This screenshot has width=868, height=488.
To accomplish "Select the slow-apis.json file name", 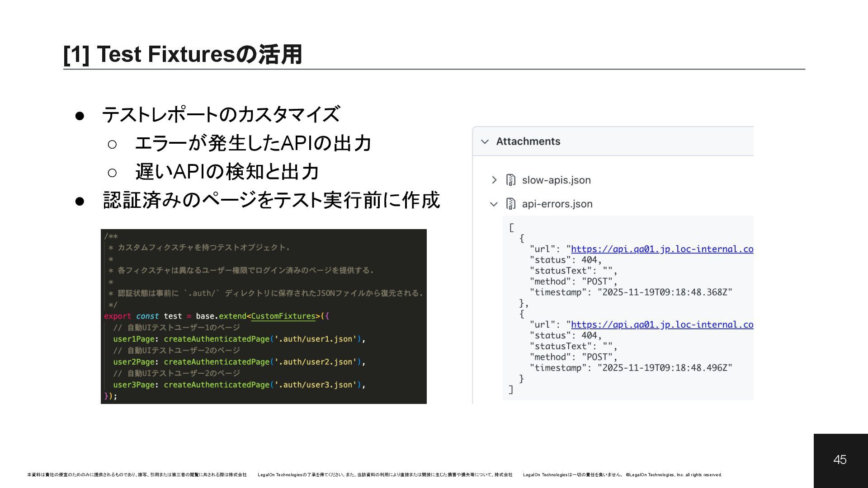I will 556,180.
